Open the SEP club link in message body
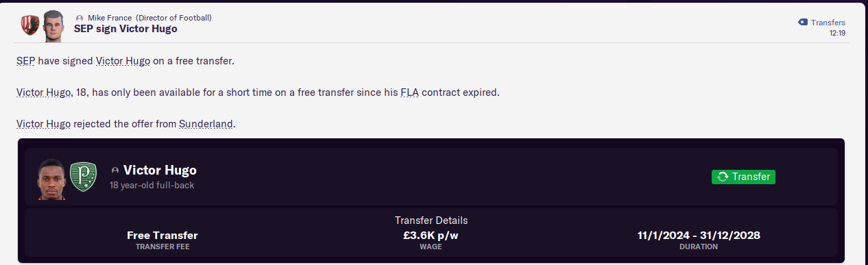Viewport: 868px width, 265px height. coord(25,61)
